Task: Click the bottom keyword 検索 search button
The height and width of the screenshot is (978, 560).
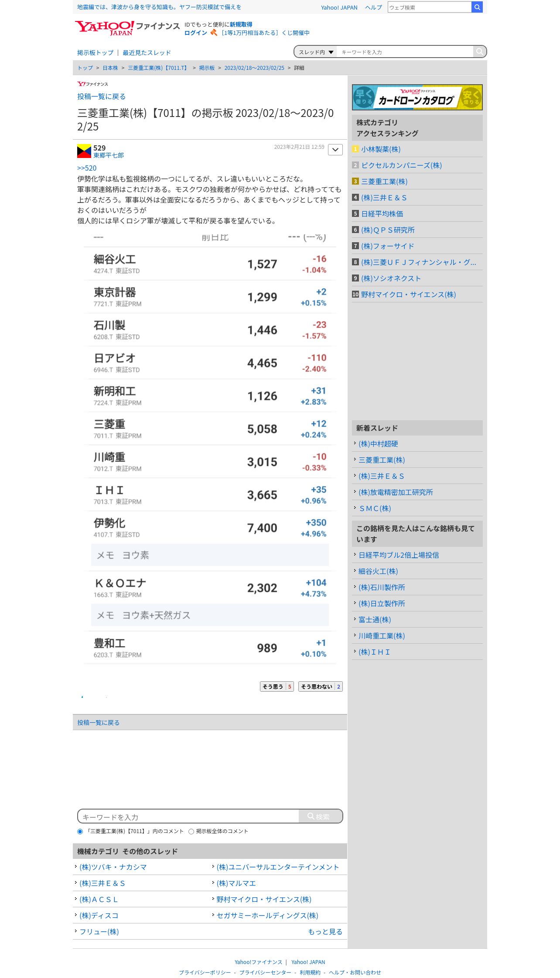Action: [x=320, y=816]
